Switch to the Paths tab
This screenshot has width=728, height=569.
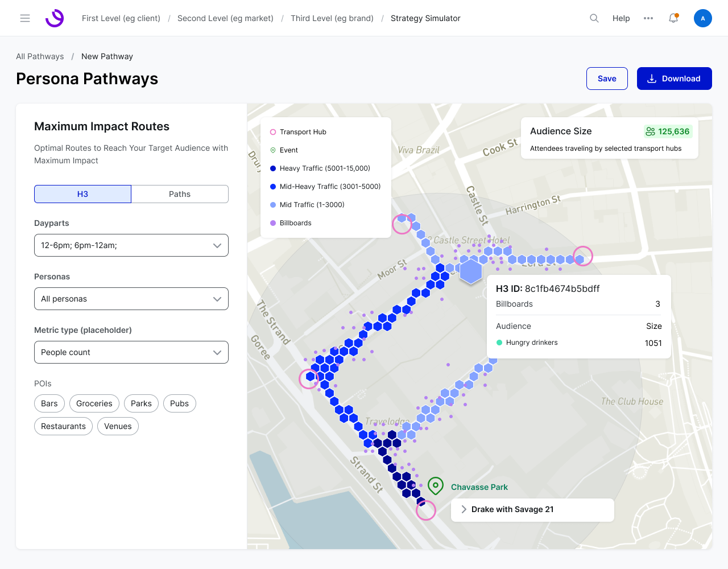(180, 194)
